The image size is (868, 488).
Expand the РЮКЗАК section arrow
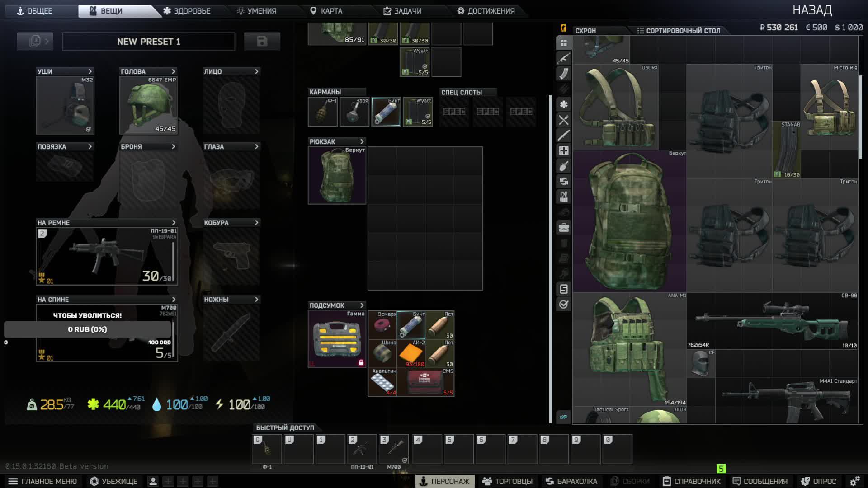[362, 141]
